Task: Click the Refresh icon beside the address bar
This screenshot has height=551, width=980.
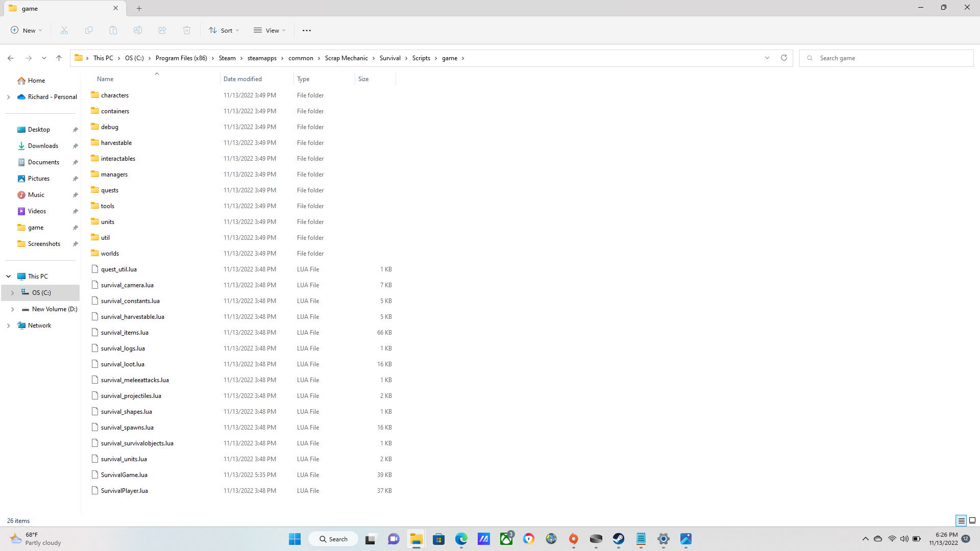Action: click(784, 58)
